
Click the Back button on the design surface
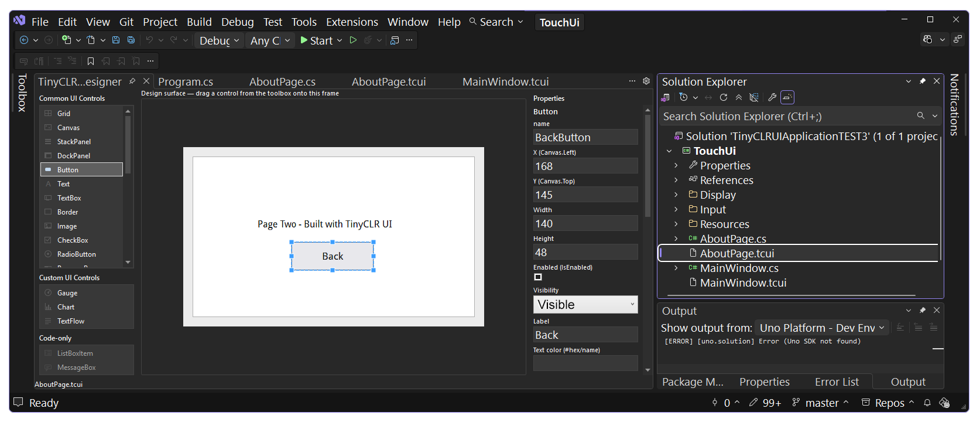[333, 256]
